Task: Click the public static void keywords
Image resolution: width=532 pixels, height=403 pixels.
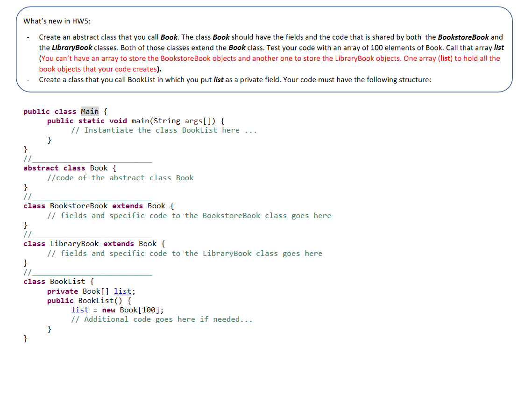Action: [x=86, y=120]
